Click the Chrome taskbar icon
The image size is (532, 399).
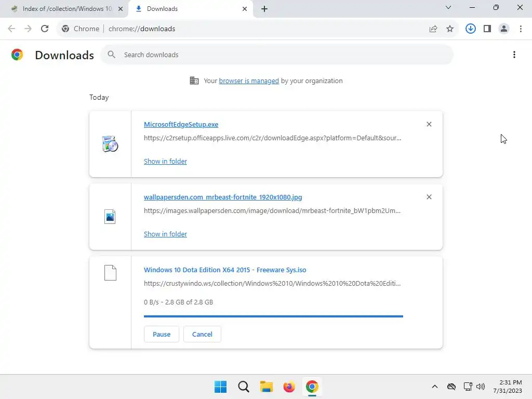coord(312,387)
